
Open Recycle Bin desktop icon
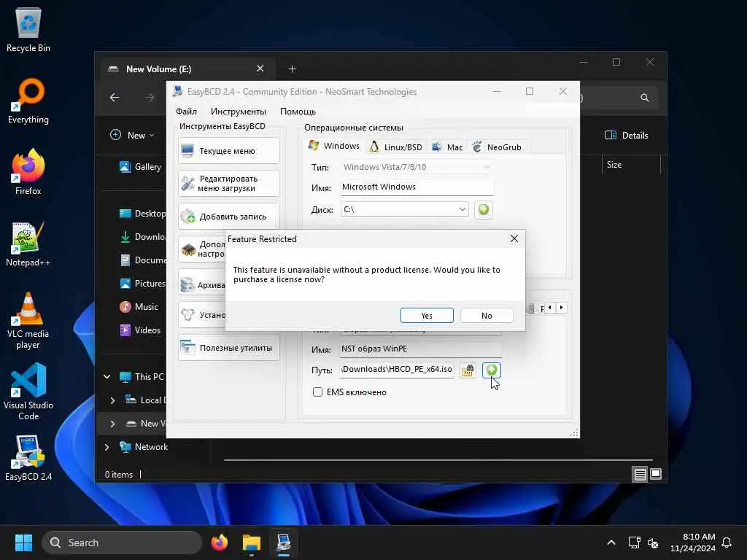28,29
